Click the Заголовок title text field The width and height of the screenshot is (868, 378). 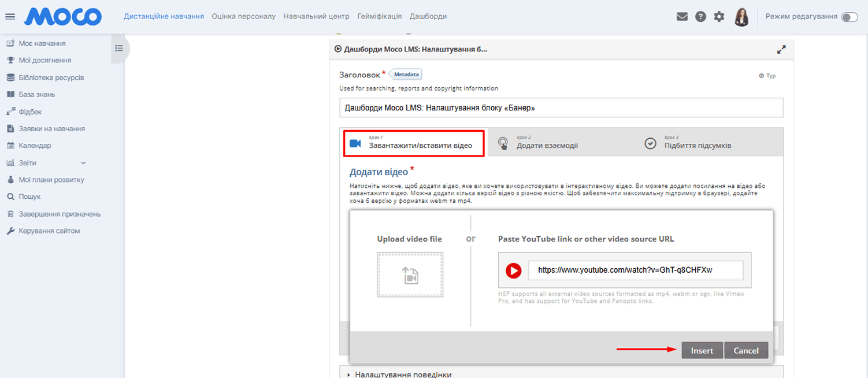point(561,108)
